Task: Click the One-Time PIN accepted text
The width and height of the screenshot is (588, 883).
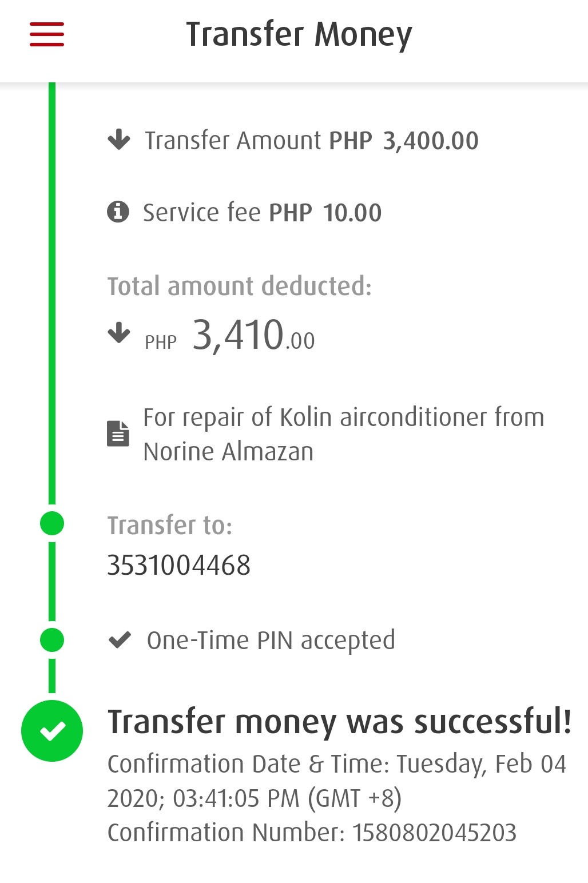Action: [271, 641]
